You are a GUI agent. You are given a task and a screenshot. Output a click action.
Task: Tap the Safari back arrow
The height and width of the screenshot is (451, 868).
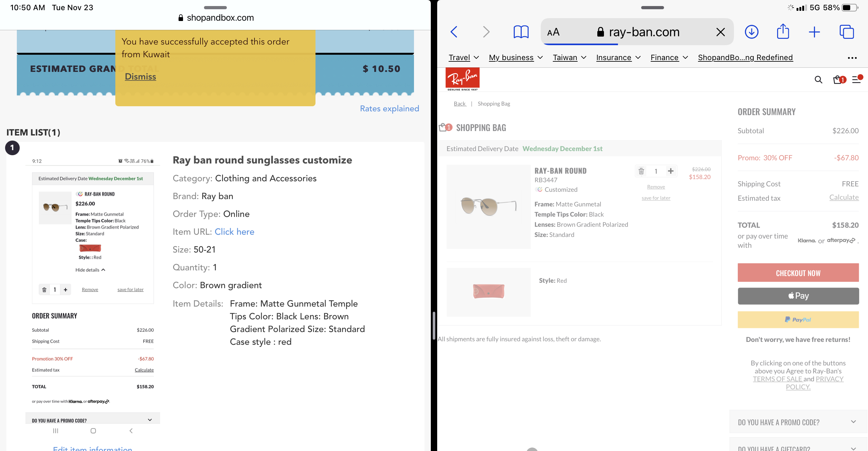coord(454,32)
